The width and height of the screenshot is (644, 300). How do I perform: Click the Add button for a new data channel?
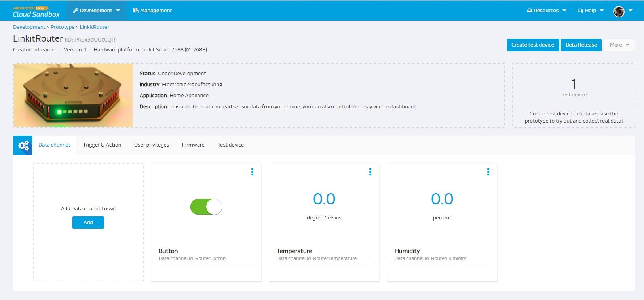pos(88,223)
